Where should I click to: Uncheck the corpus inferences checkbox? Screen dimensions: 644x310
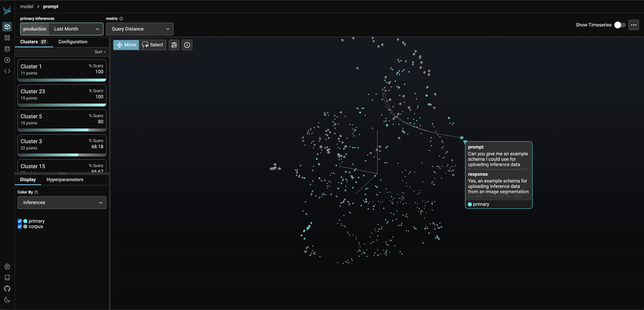click(20, 227)
